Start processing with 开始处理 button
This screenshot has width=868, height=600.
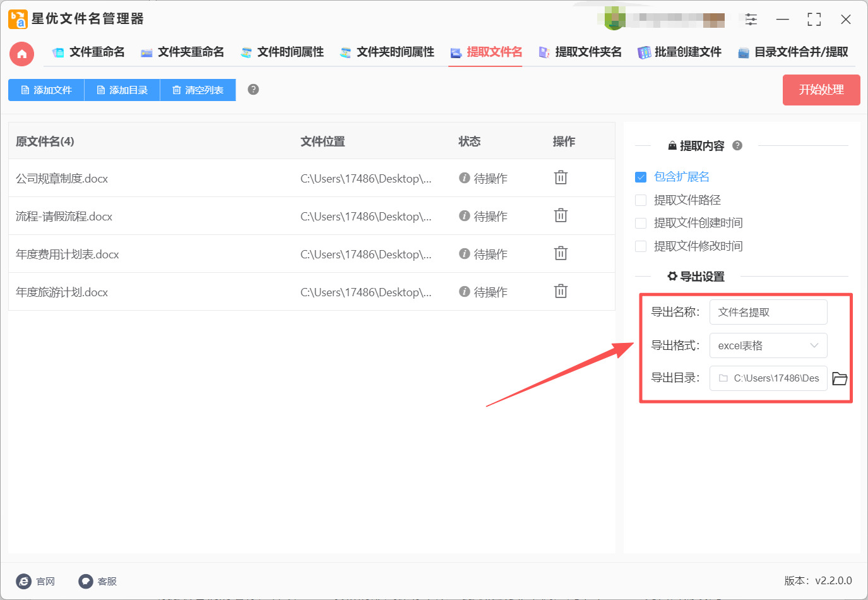click(x=821, y=90)
